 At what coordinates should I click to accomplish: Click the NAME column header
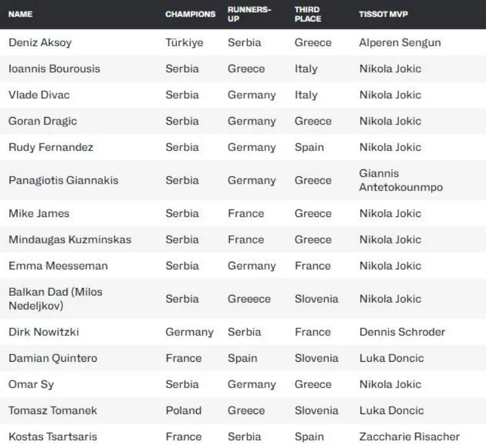[21, 14]
